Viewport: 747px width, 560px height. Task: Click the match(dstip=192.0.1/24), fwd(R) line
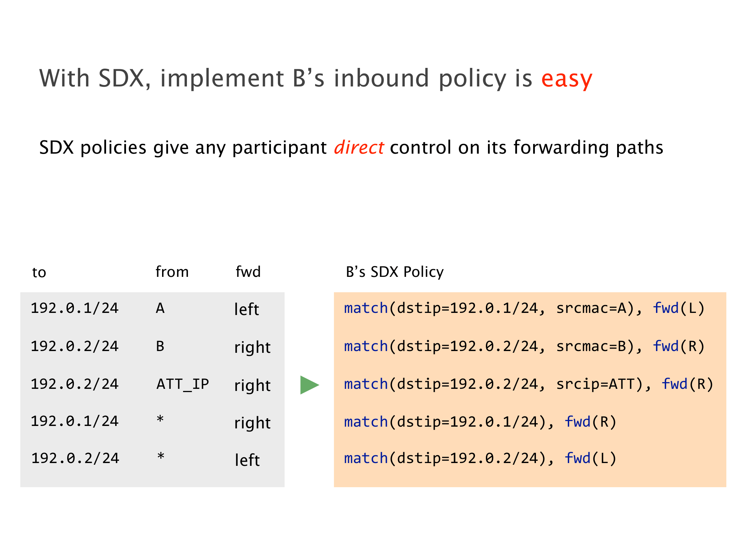click(480, 422)
